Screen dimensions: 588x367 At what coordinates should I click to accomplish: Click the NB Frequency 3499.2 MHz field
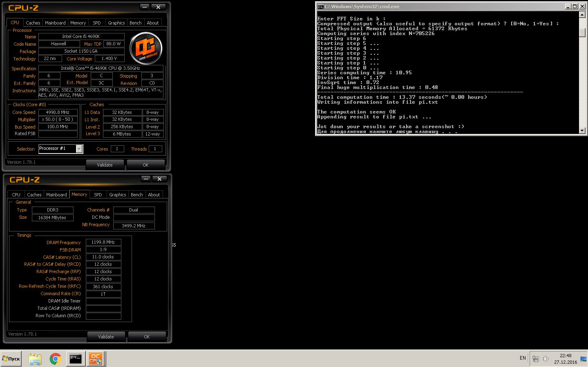click(x=134, y=226)
